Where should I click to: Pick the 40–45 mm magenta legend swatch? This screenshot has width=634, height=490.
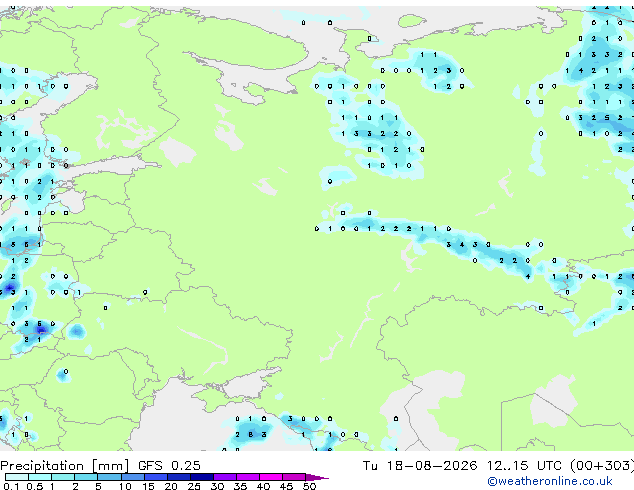coord(271,477)
